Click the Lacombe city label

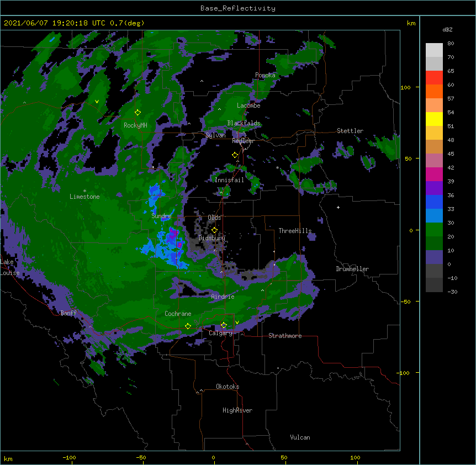[x=248, y=105]
